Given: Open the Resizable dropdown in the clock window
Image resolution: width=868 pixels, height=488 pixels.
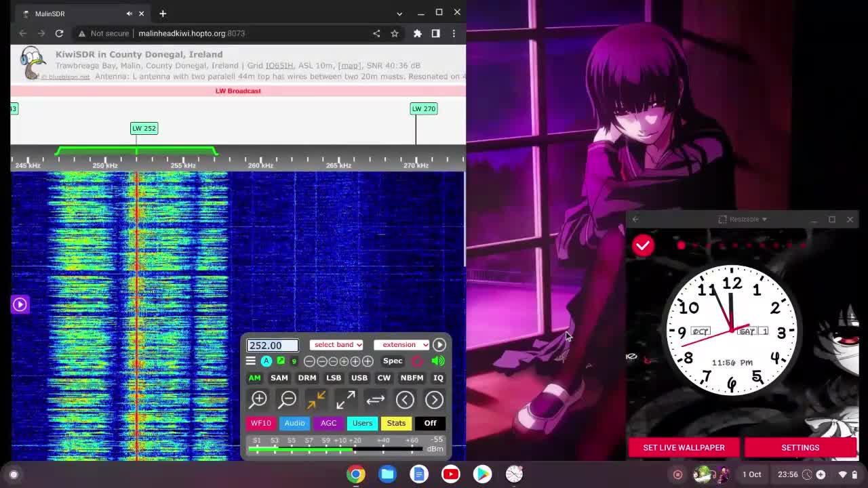Looking at the screenshot, I should pos(743,219).
